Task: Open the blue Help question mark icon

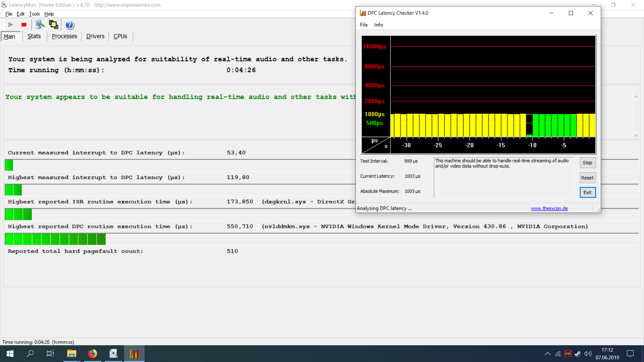Action: pos(69,25)
